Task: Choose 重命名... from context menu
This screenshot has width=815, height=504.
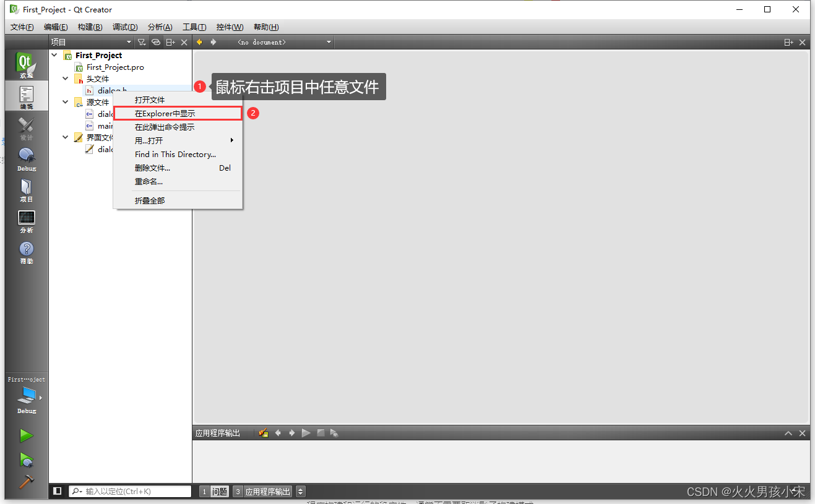Action: click(x=178, y=181)
